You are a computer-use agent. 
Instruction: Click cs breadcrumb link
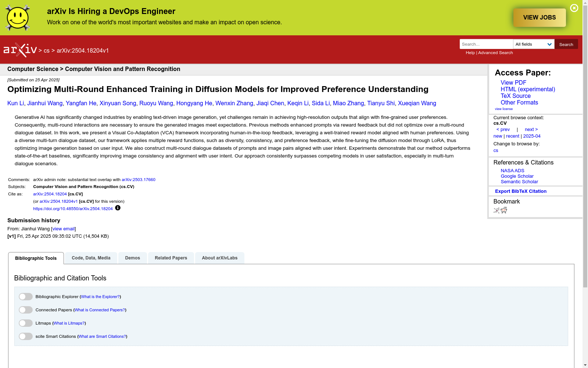point(47,51)
